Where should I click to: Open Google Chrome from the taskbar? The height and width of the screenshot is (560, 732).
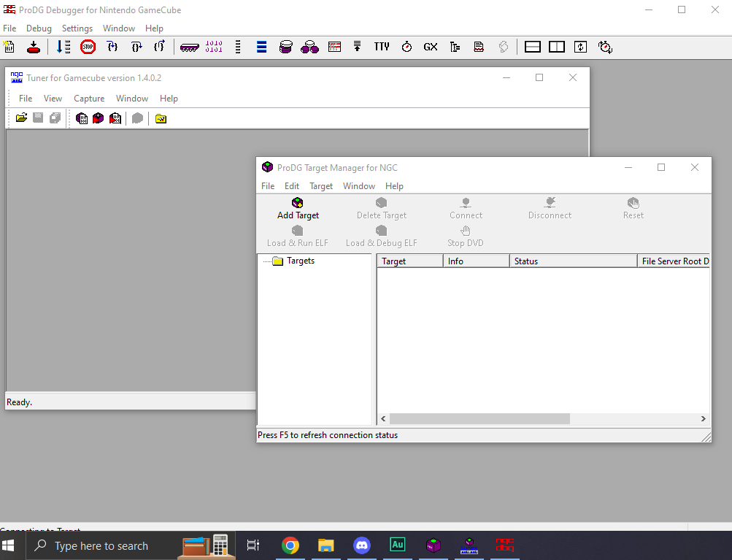(290, 545)
